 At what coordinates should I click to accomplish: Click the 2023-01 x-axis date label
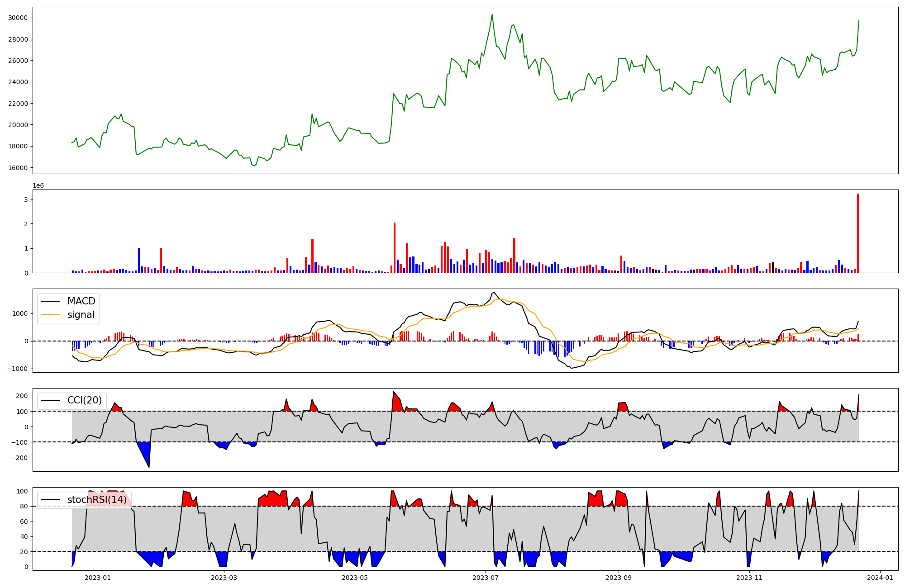(x=98, y=578)
